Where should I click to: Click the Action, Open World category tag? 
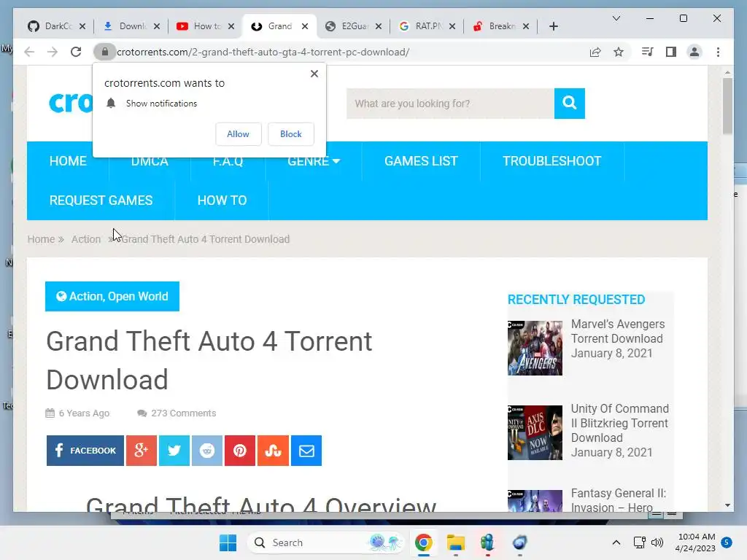[112, 296]
